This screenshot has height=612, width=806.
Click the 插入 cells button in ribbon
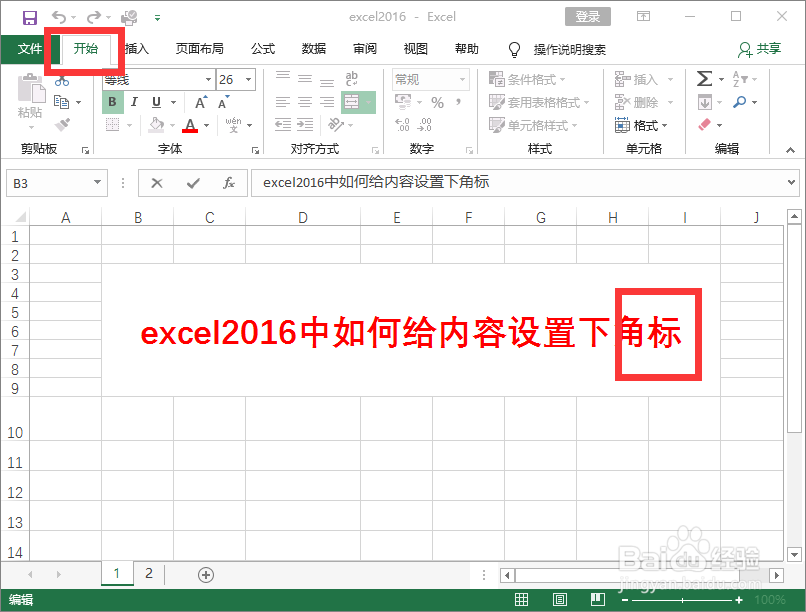click(644, 79)
